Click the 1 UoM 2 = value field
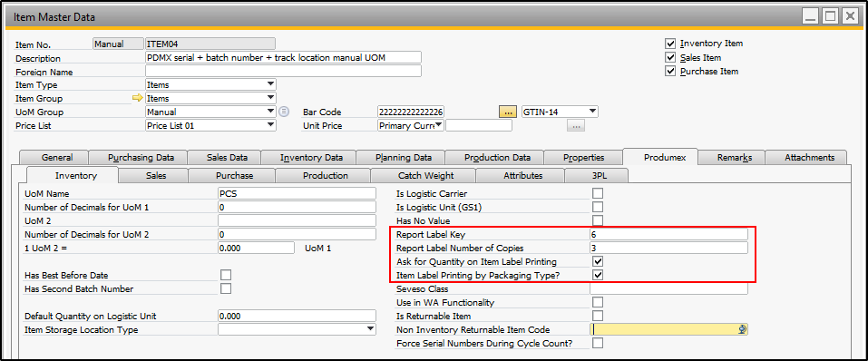 click(x=257, y=248)
